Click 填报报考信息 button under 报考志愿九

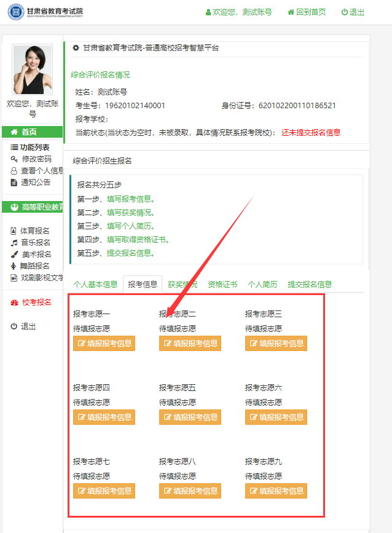[x=276, y=491]
